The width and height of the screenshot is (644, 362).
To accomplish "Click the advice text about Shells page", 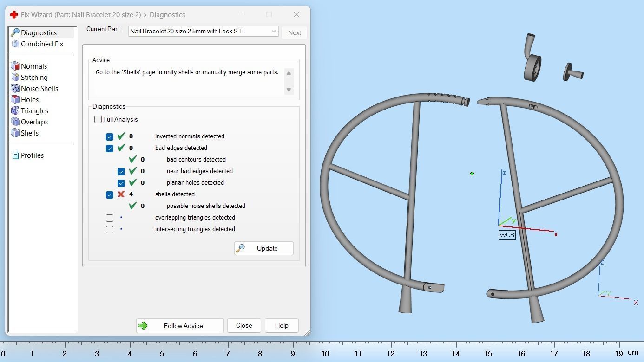I will coord(187,72).
